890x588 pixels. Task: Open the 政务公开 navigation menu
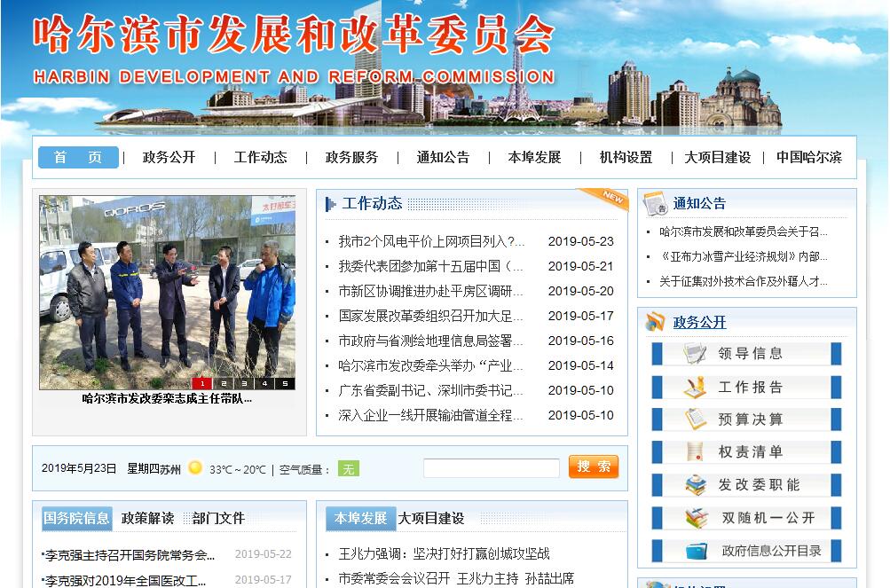(169, 157)
